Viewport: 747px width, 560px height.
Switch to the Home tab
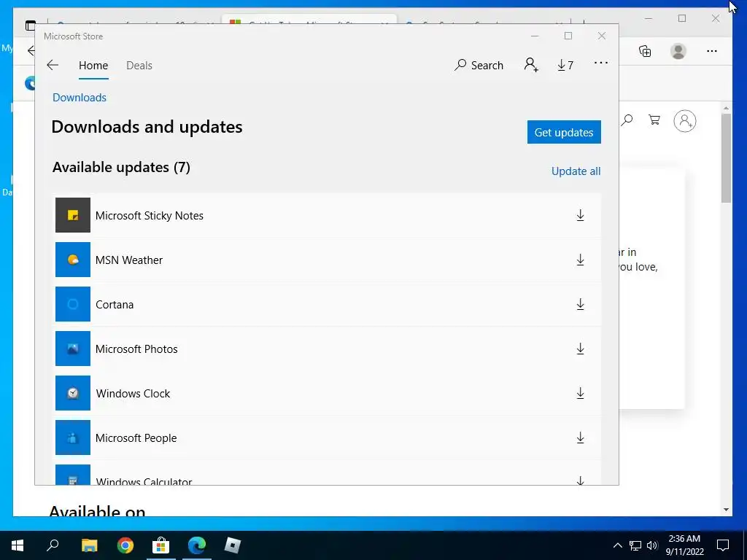[93, 65]
